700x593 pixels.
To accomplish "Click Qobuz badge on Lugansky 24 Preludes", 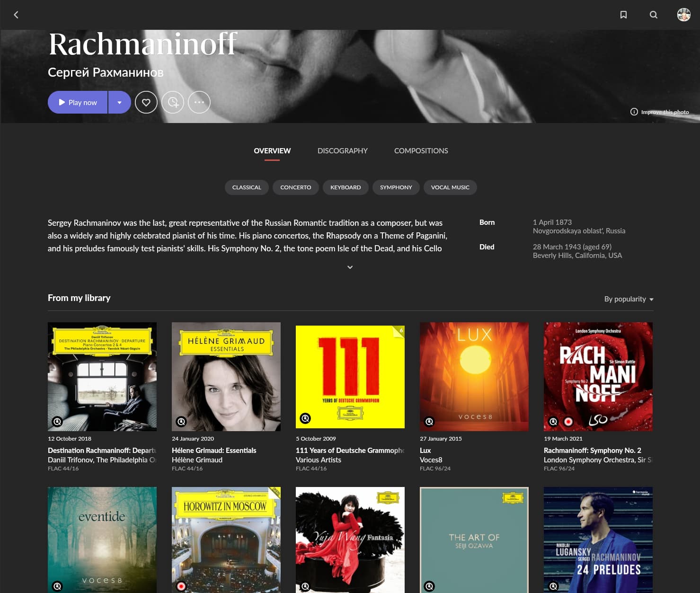I will [553, 586].
